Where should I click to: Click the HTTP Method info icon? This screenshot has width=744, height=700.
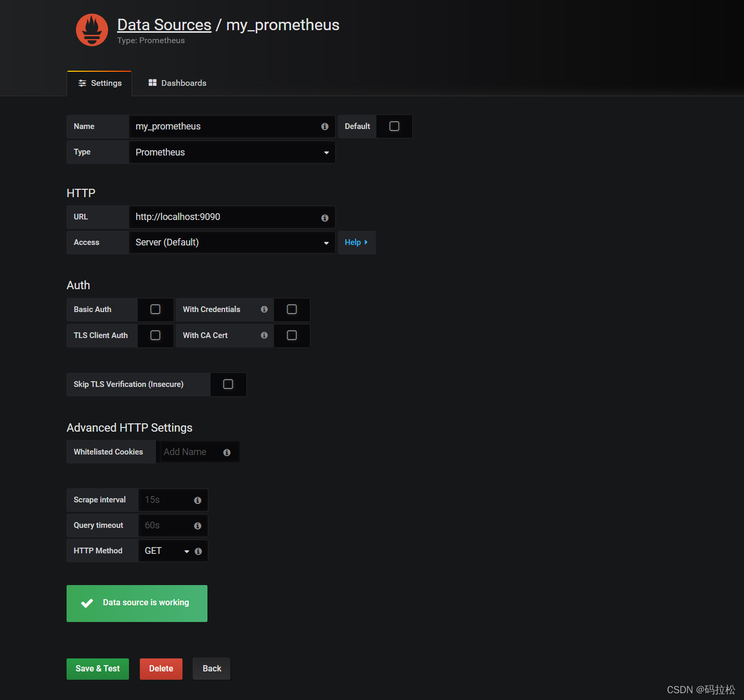pyautogui.click(x=198, y=551)
